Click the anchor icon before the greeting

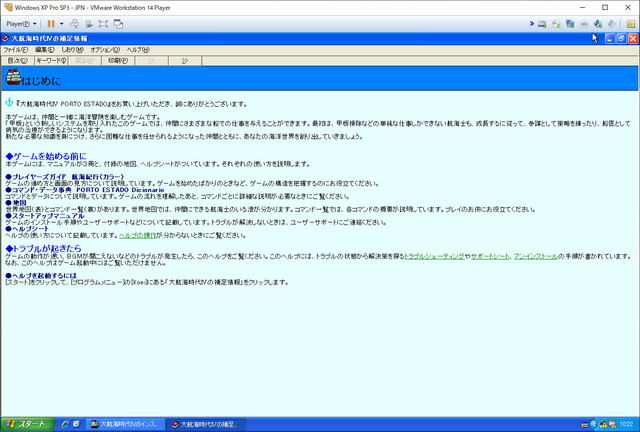(x=9, y=102)
